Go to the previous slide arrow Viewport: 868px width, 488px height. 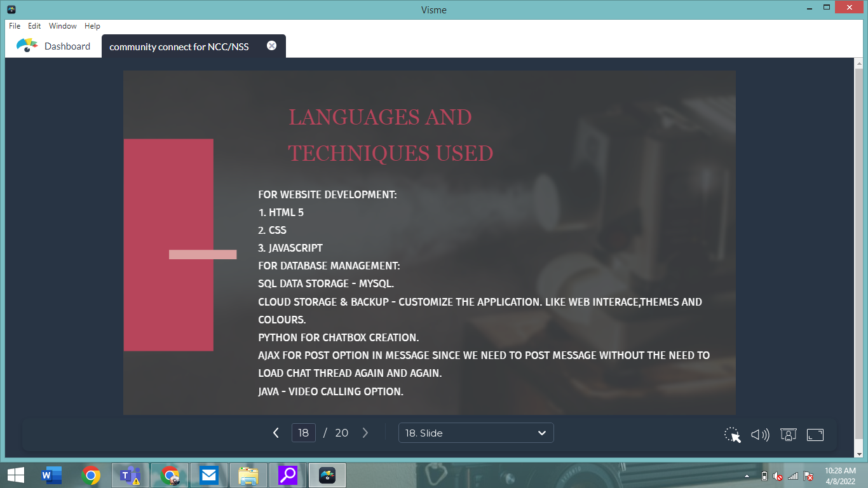276,433
